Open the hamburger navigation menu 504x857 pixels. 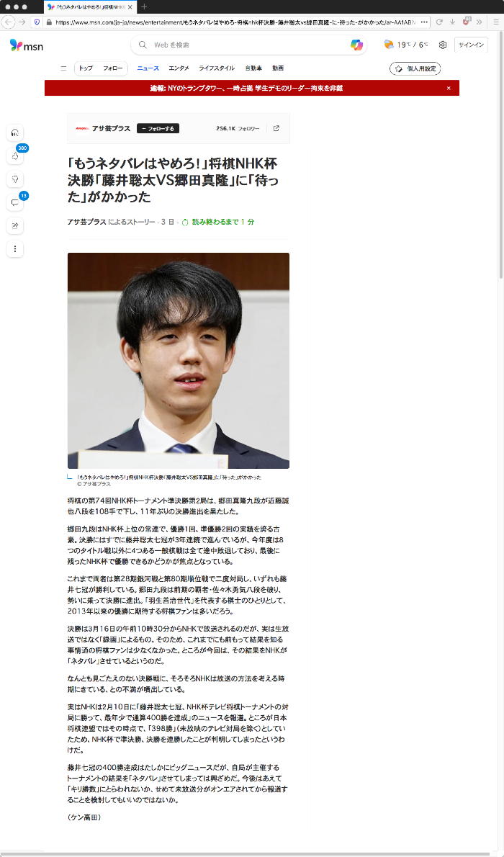(63, 68)
